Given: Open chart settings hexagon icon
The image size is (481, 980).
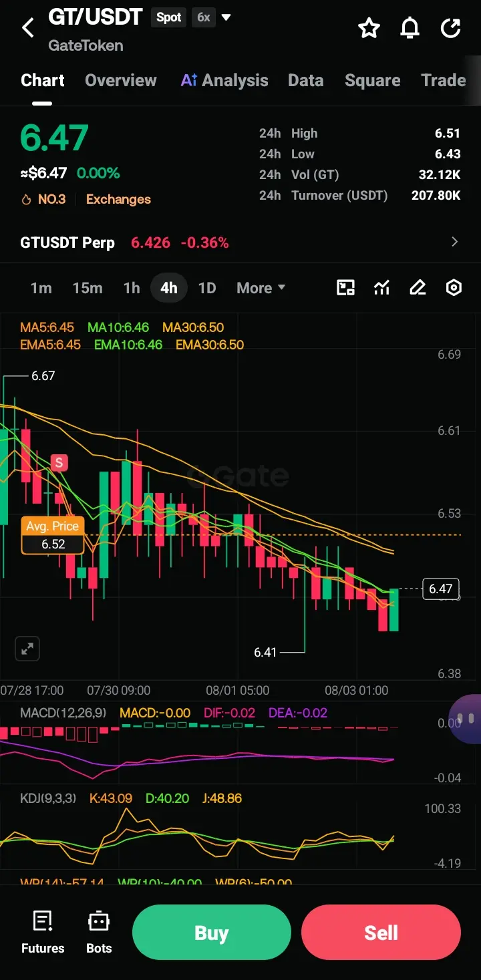Looking at the screenshot, I should click(454, 288).
